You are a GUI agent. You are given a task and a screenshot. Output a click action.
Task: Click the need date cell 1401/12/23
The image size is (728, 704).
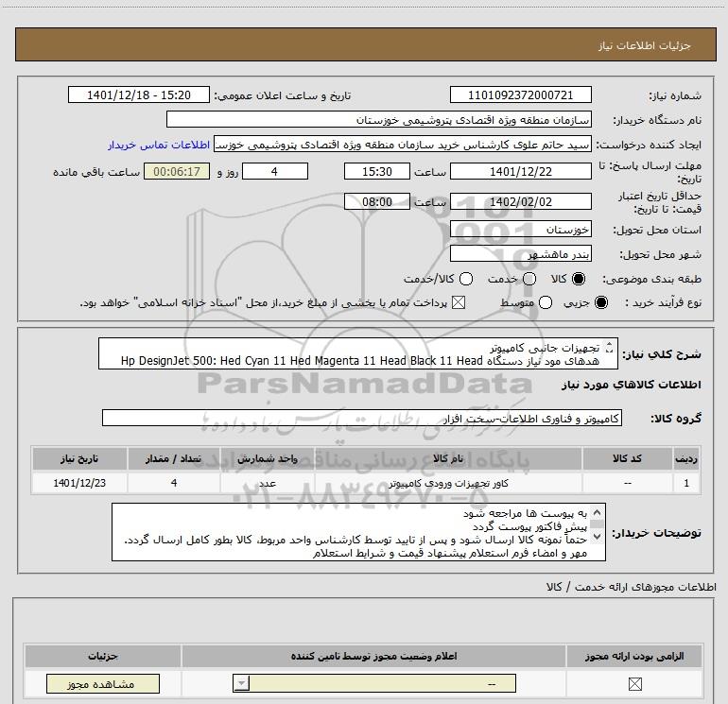(x=79, y=483)
